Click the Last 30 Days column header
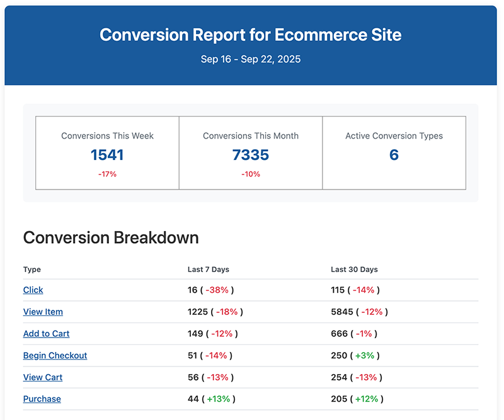The image size is (504, 420). pos(354,270)
